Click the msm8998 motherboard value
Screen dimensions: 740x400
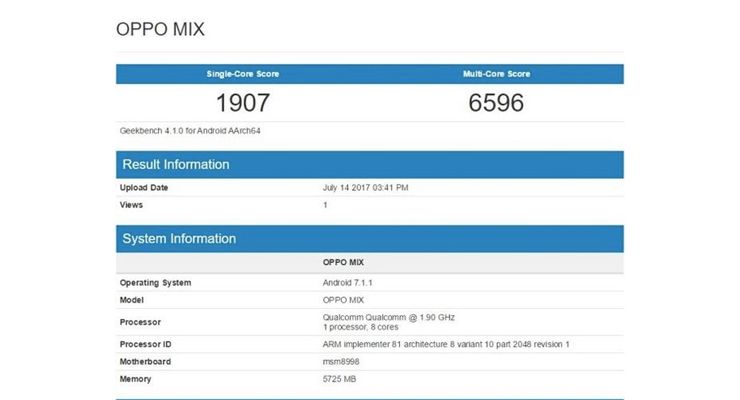[342, 362]
